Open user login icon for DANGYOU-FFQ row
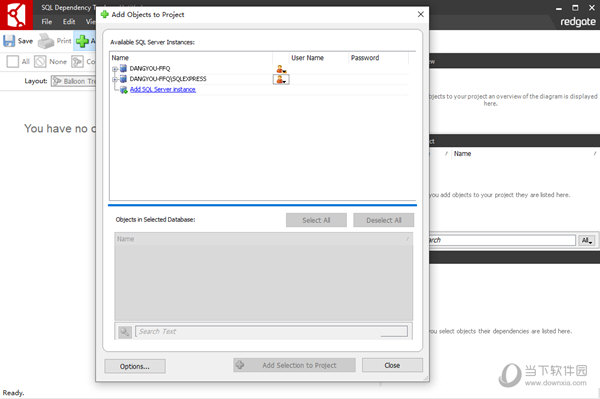Image resolution: width=600 pixels, height=399 pixels. click(281, 69)
